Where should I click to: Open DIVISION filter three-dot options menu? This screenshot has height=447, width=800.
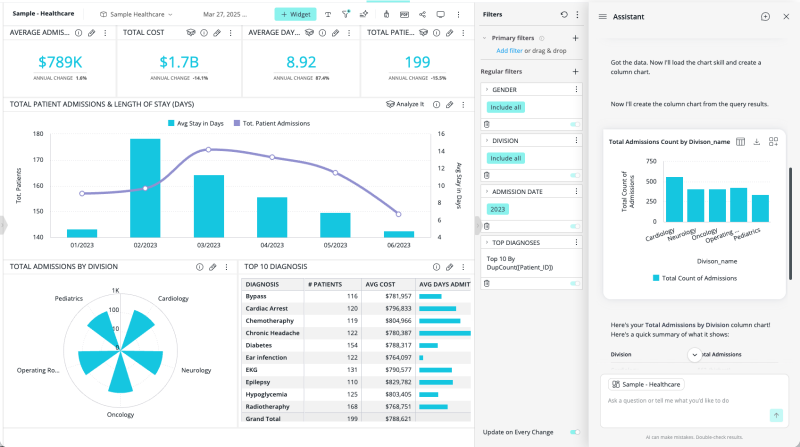coord(577,140)
